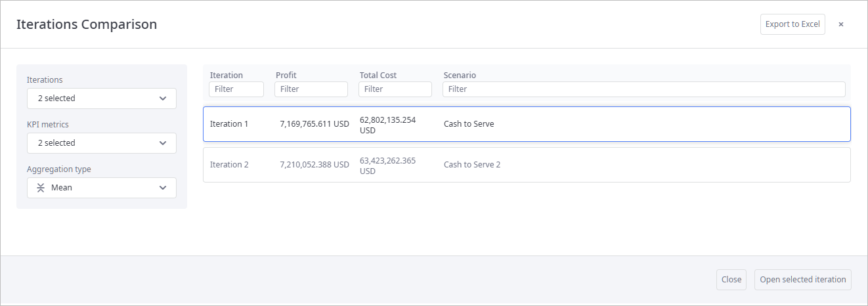Sort by the Profit column header

286,76
